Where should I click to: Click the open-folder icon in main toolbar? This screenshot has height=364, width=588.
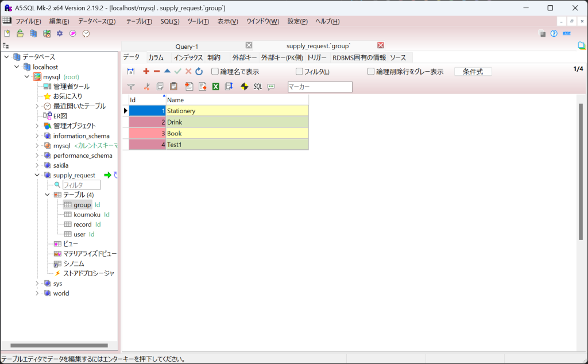point(20,34)
